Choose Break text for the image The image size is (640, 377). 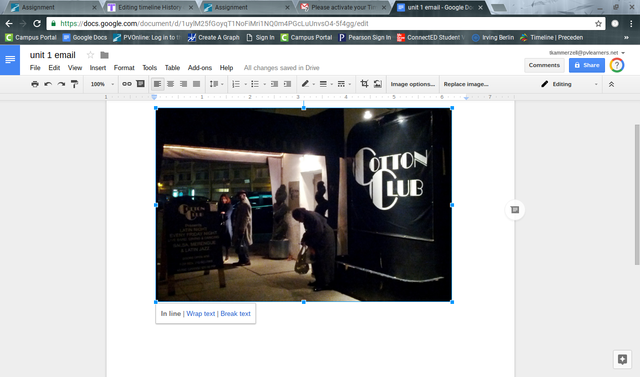tap(236, 314)
